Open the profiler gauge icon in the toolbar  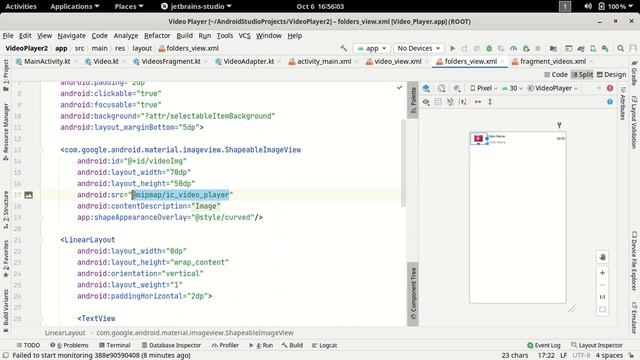pyautogui.click(x=513, y=48)
